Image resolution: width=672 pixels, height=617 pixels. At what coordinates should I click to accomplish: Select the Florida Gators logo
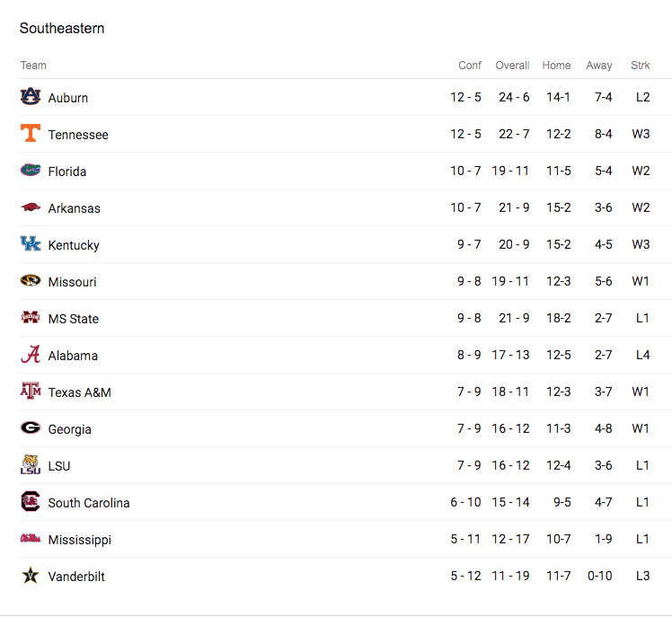(31, 170)
